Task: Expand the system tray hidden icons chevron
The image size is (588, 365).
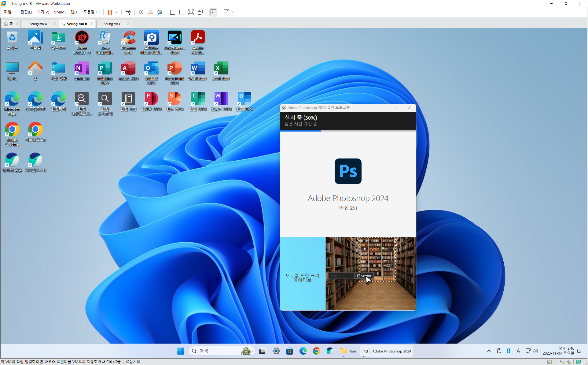Action: point(489,351)
